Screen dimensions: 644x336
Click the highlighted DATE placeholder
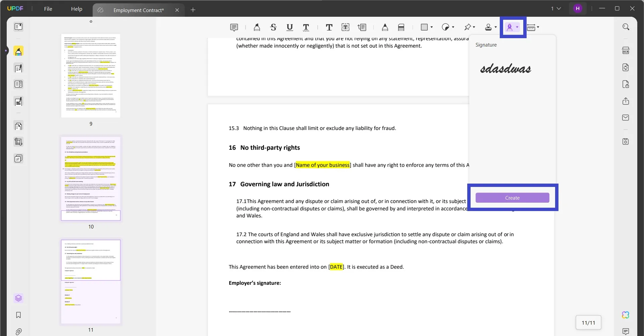point(336,267)
